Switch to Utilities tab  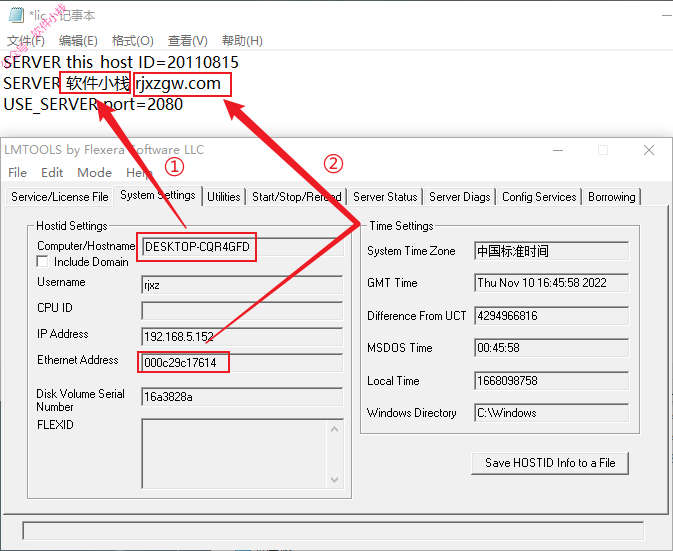[x=224, y=197]
